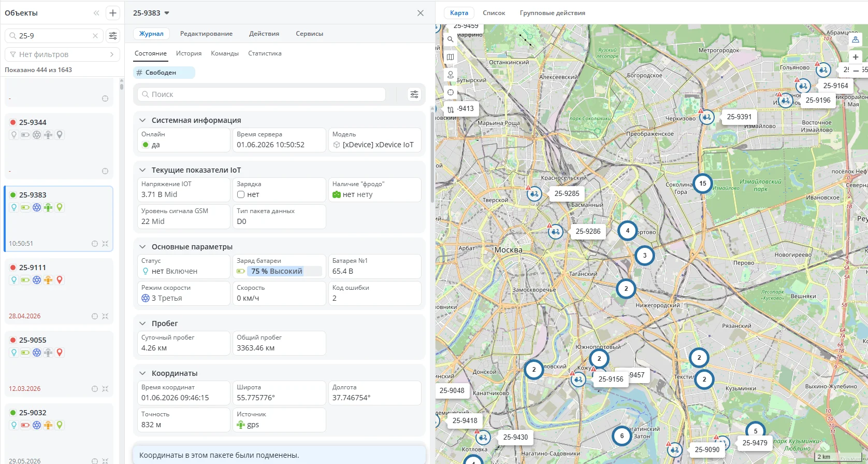Open the 25-9383 title dropdown arrow
This screenshot has width=868, height=464.
pos(167,13)
